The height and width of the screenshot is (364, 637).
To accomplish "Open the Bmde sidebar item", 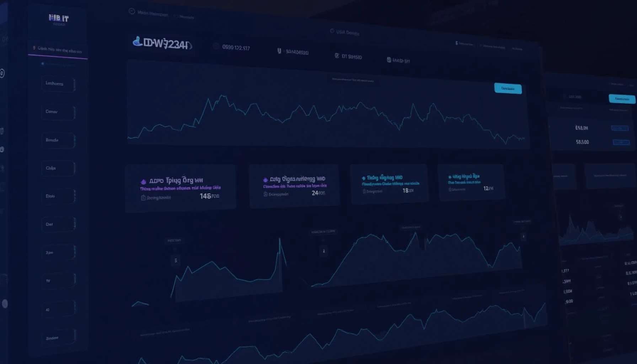I will click(x=58, y=140).
